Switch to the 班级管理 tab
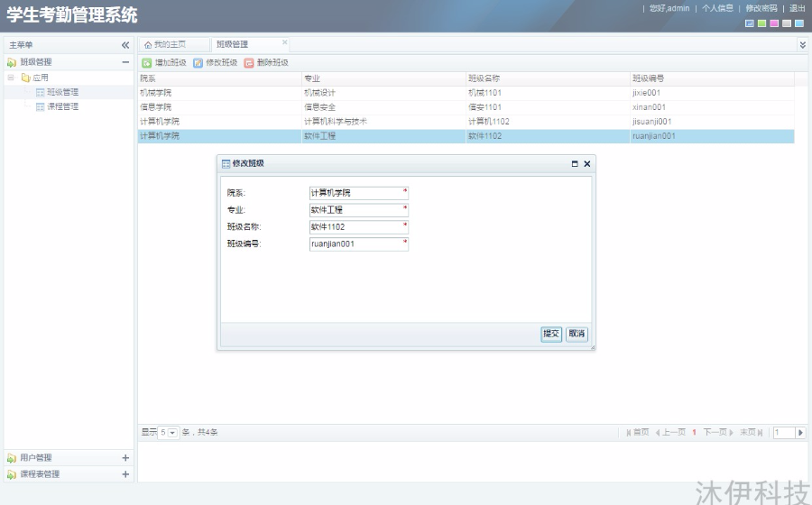 tap(250, 45)
